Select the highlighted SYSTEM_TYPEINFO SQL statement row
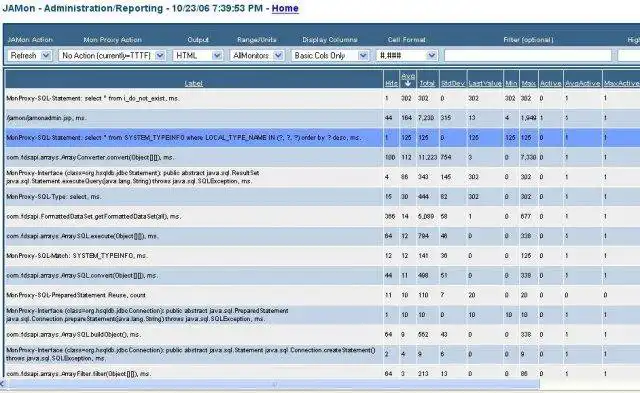 click(x=322, y=138)
